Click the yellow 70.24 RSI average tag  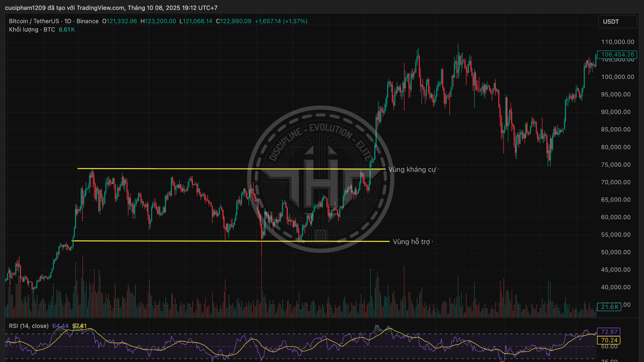pos(609,340)
